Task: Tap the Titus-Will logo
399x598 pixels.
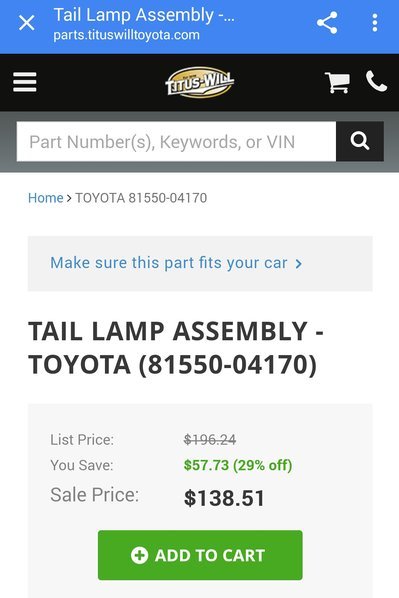Action: pyautogui.click(x=200, y=82)
